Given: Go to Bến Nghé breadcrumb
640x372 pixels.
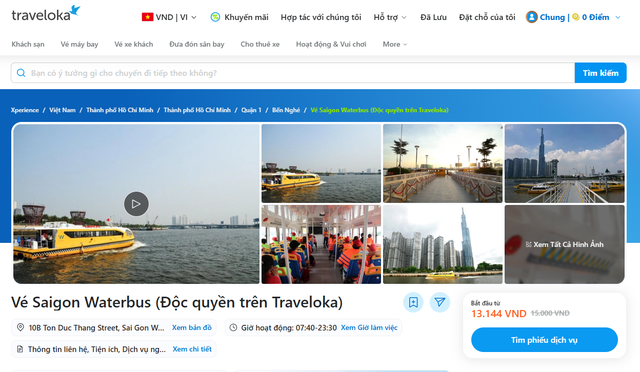Looking at the screenshot, I should 286,110.
